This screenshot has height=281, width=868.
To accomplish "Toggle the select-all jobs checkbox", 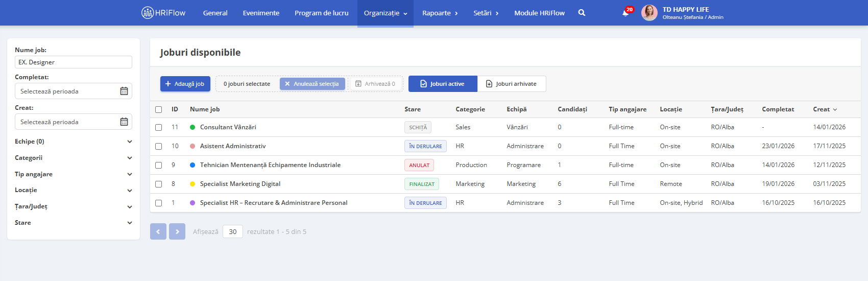I will (158, 109).
